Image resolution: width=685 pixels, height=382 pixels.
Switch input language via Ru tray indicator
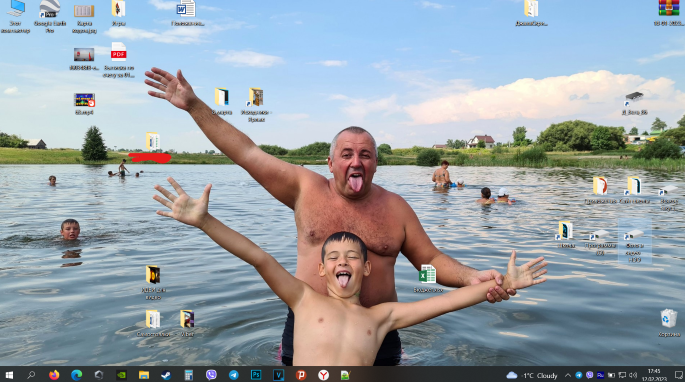600,375
